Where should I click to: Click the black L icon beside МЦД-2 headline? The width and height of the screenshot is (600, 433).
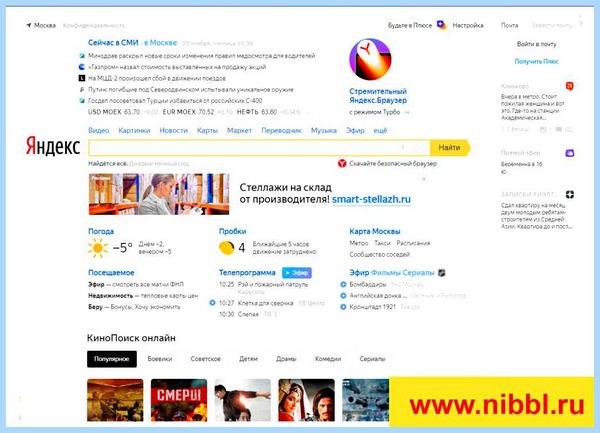point(82,78)
